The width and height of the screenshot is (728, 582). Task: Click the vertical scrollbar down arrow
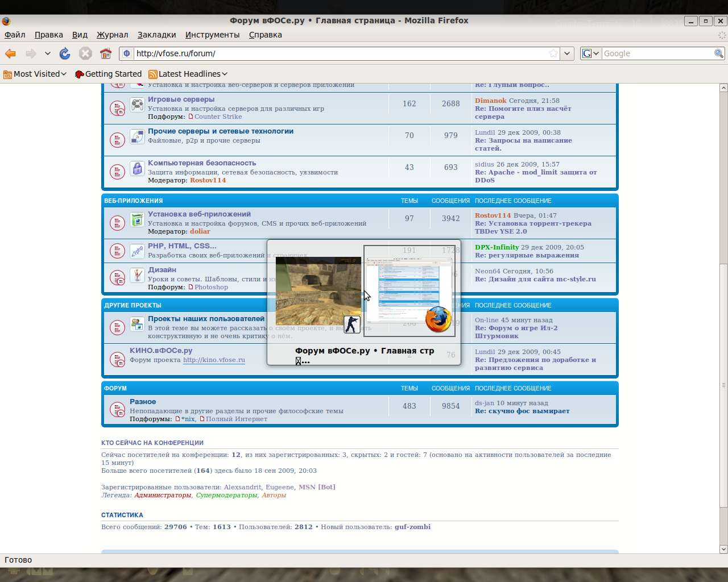click(723, 549)
